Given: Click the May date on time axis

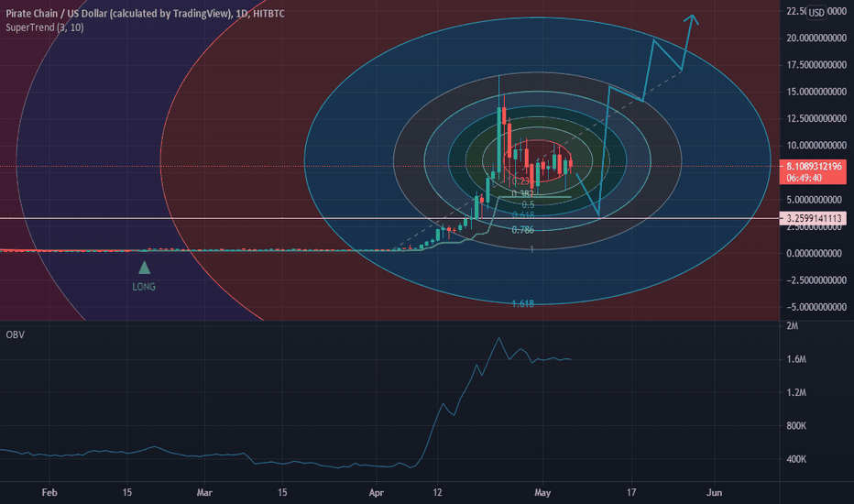Looking at the screenshot, I should point(542,493).
